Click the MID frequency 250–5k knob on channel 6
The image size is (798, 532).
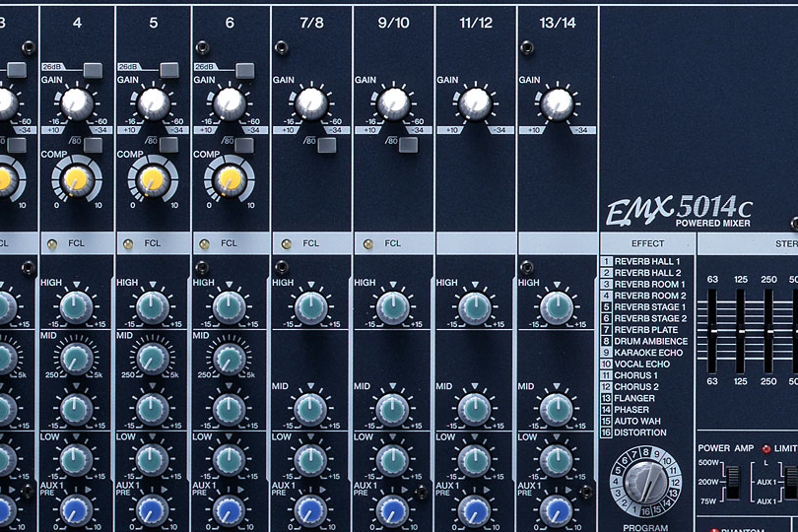click(x=229, y=359)
